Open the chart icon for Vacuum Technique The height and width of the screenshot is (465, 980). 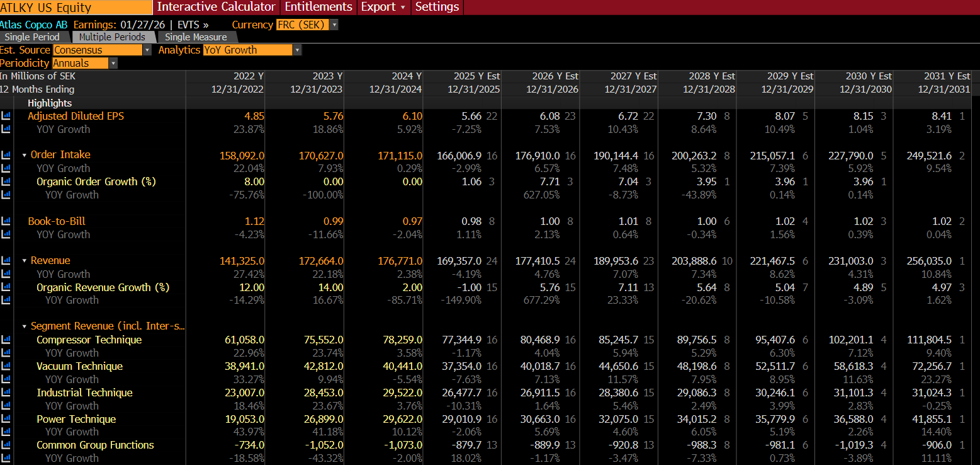pos(6,366)
